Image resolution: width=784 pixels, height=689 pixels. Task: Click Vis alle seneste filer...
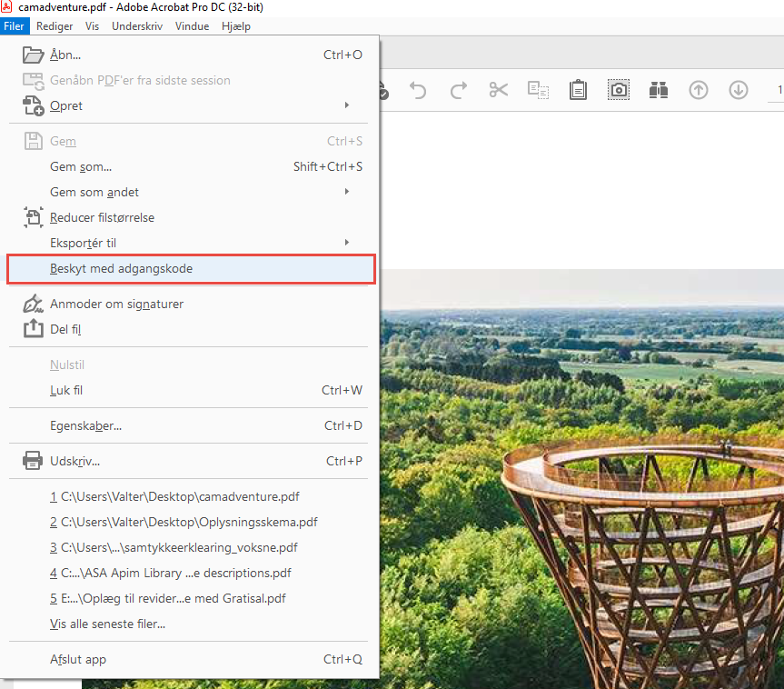pyautogui.click(x=188, y=624)
